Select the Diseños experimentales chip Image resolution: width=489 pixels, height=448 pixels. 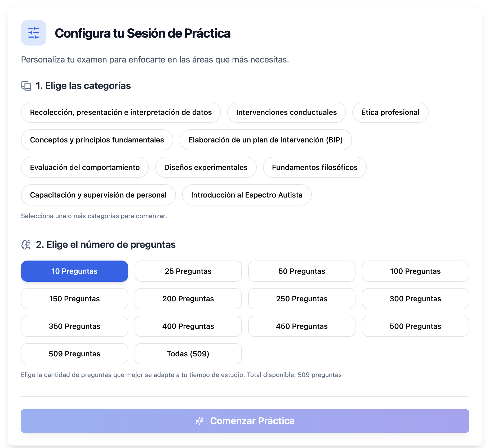click(206, 167)
